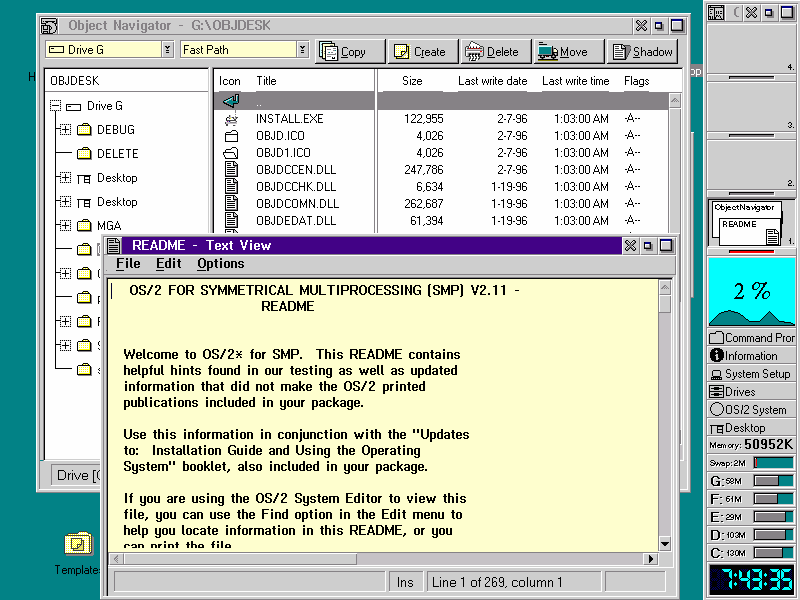Screen dimensions: 800x600
Task: Click the Swap usage meter bar
Action: tap(773, 463)
